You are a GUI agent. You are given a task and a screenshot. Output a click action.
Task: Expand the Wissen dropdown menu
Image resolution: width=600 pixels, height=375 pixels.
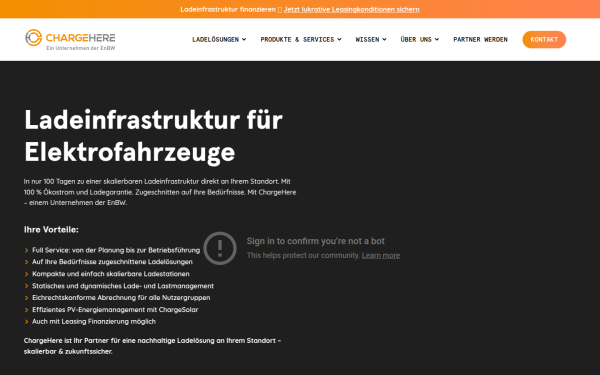click(371, 39)
